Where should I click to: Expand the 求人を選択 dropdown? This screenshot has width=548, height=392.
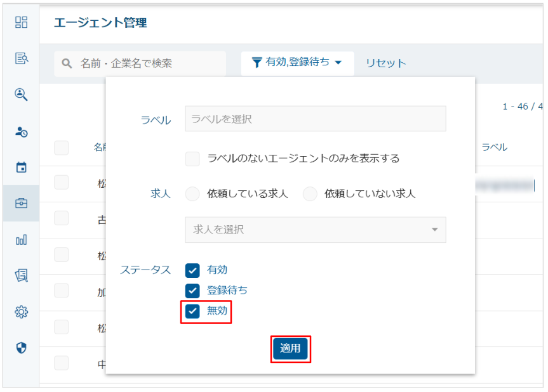(x=315, y=230)
